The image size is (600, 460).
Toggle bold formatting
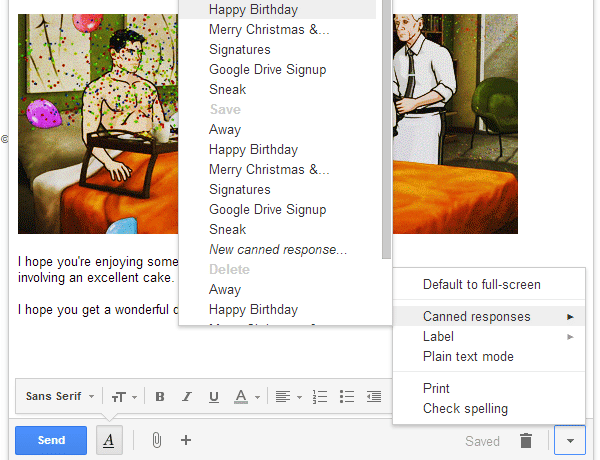(x=160, y=396)
